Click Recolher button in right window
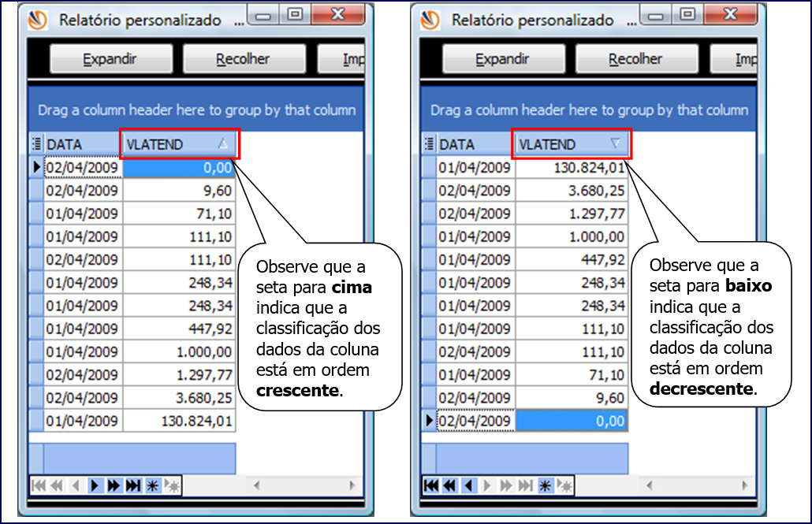 (x=636, y=59)
